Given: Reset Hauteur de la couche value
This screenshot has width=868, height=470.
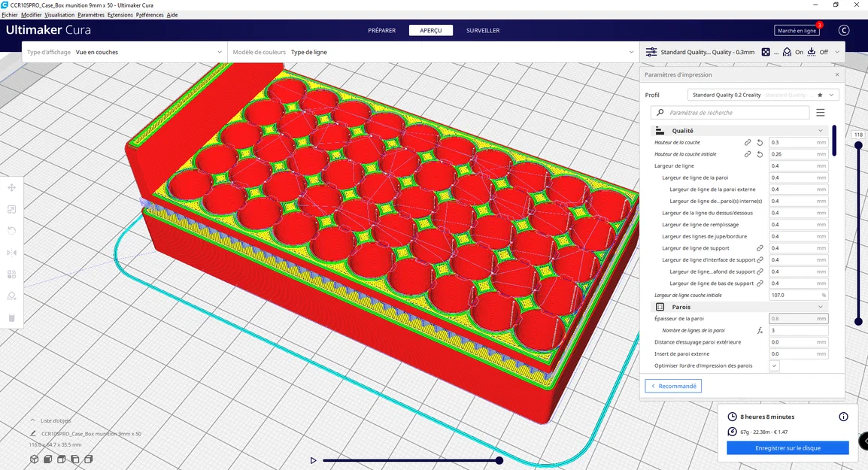Looking at the screenshot, I should pos(760,142).
